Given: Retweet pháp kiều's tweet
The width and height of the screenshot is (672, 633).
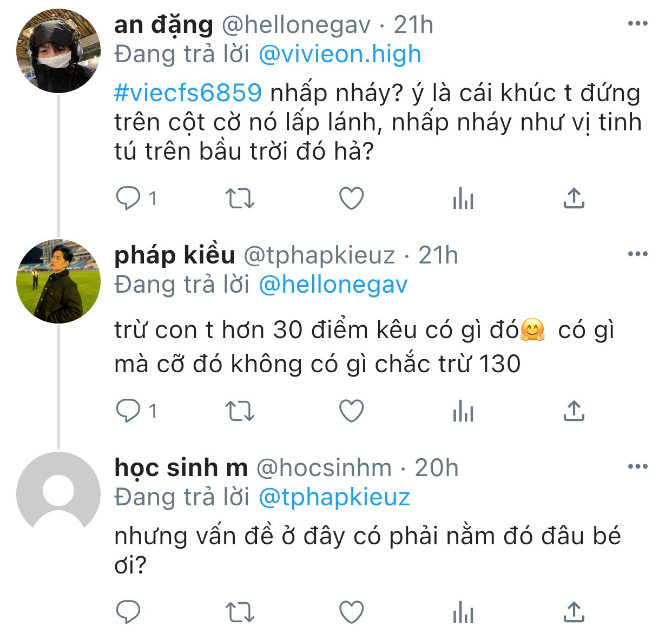Looking at the screenshot, I should tap(239, 411).
